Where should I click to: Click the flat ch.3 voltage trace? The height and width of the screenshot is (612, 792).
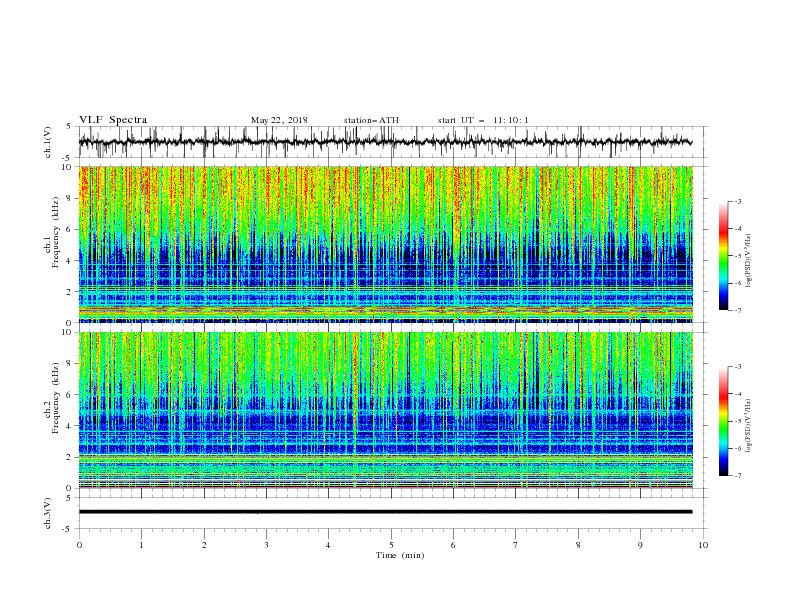point(385,512)
